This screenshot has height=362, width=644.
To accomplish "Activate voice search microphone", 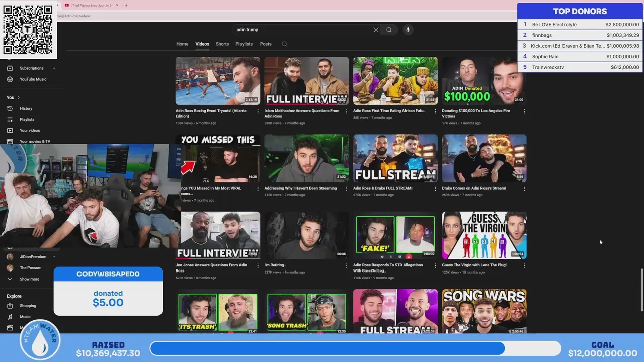I will coord(408,30).
